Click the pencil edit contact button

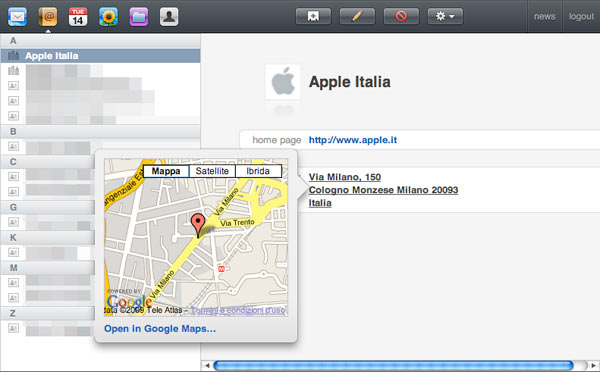[x=357, y=16]
